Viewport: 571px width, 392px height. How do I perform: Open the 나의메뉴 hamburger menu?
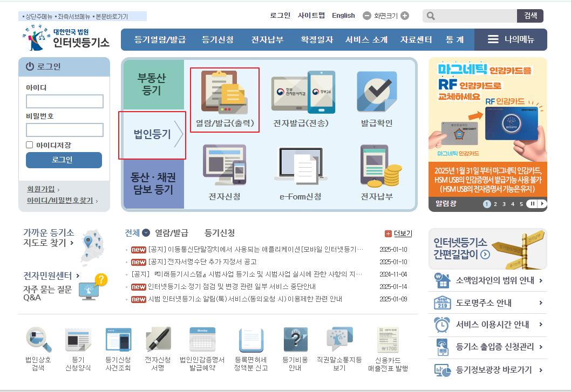click(511, 39)
